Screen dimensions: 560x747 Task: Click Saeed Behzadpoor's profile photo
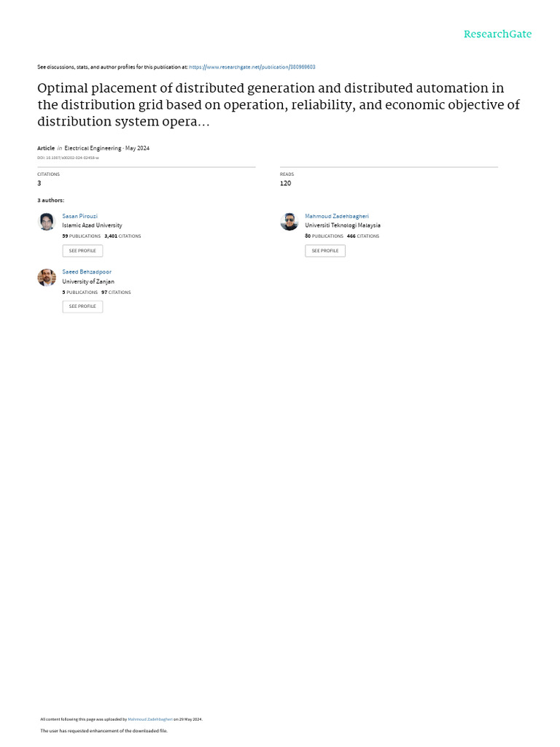click(x=47, y=277)
